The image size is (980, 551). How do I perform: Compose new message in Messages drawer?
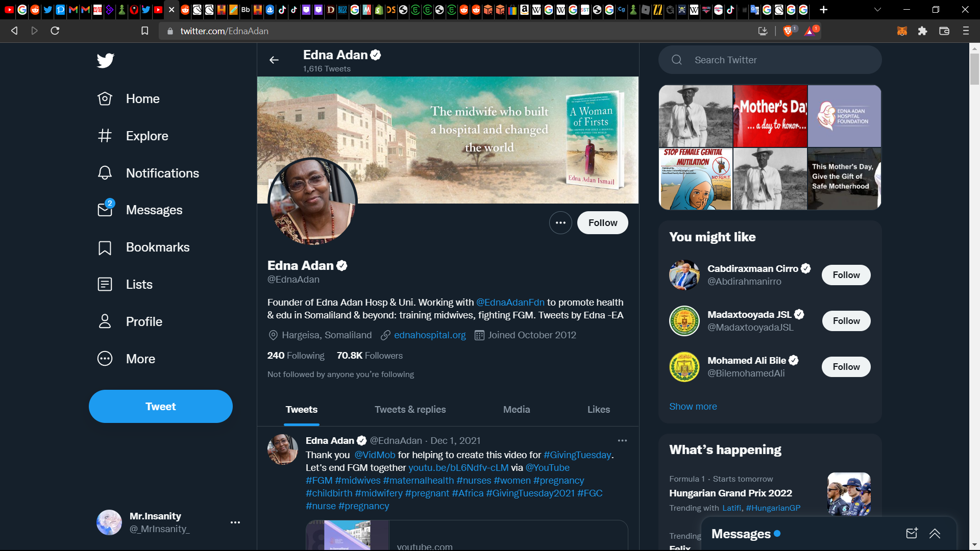coord(912,533)
